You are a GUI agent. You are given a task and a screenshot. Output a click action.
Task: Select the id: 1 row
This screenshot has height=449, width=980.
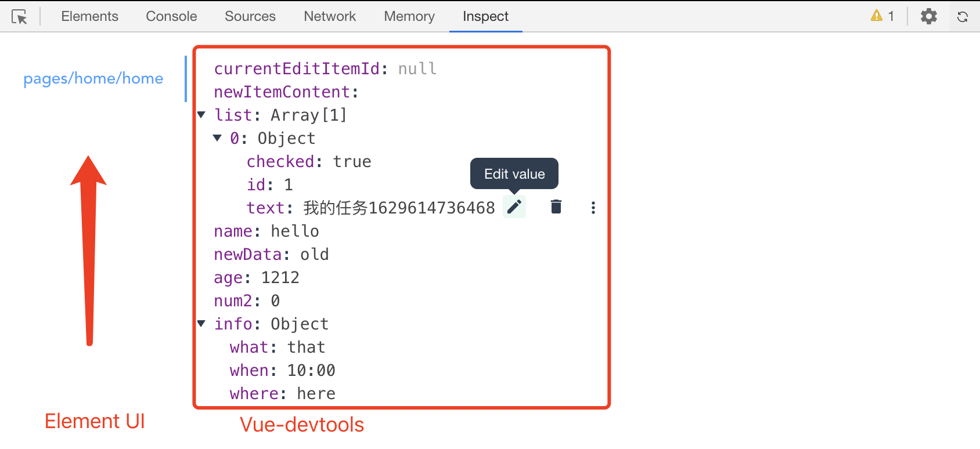click(270, 185)
